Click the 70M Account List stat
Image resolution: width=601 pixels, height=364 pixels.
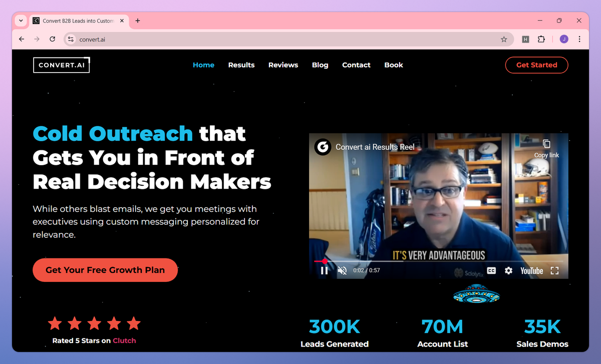(443, 333)
